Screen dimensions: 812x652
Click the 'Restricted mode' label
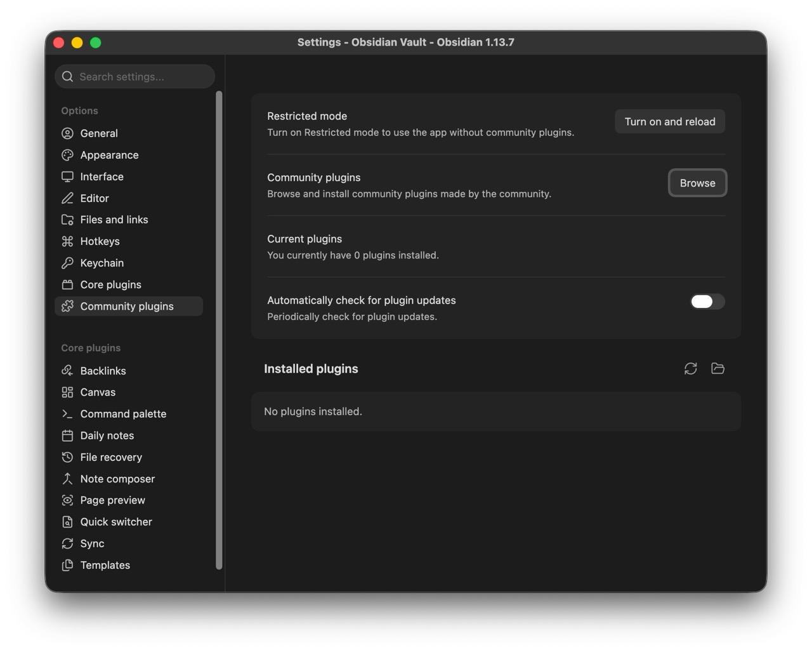click(x=307, y=116)
